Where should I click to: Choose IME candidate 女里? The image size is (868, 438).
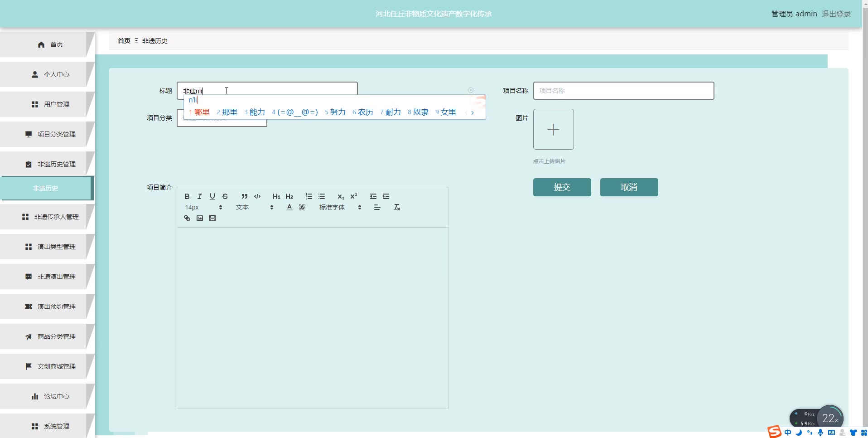[x=446, y=112]
